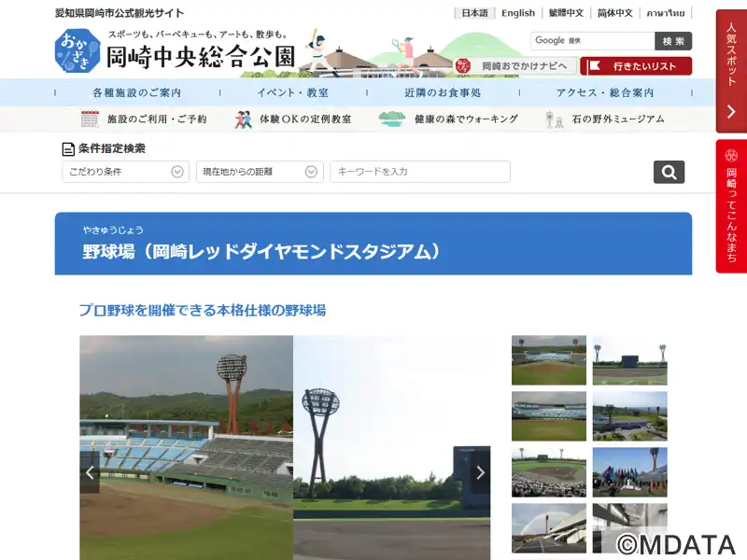Click the green forest icon for 健康の森でウォーキング
Viewport: 747px width, 560px height.
391,119
